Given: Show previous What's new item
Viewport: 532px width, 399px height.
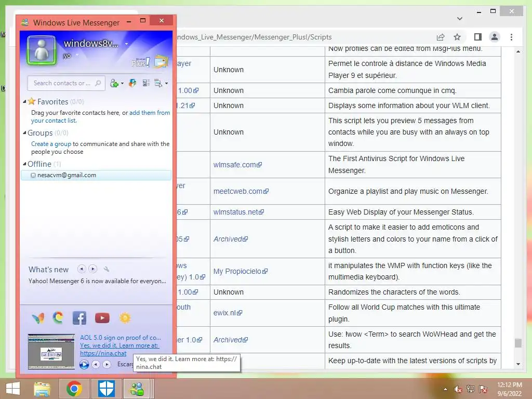Looking at the screenshot, I should coord(82,269).
